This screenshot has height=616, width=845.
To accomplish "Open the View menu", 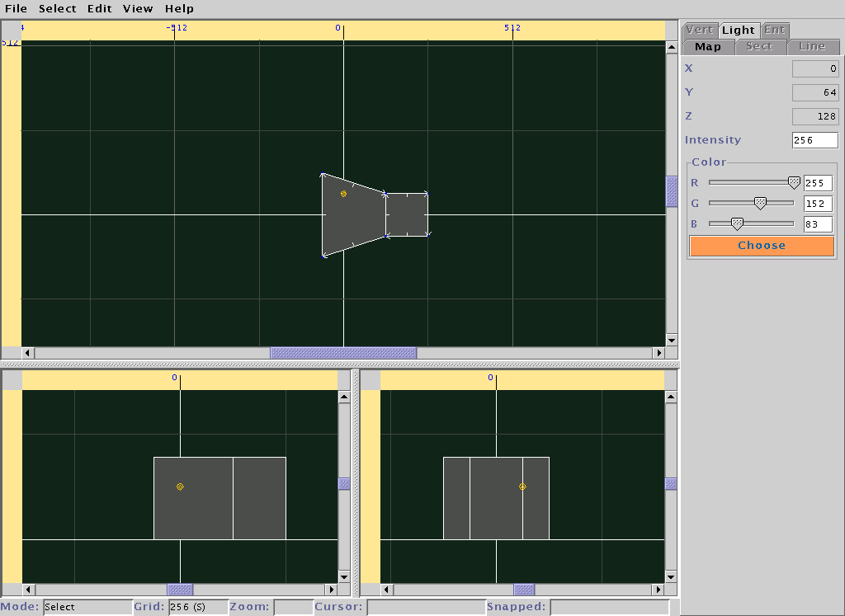I will click(x=138, y=9).
